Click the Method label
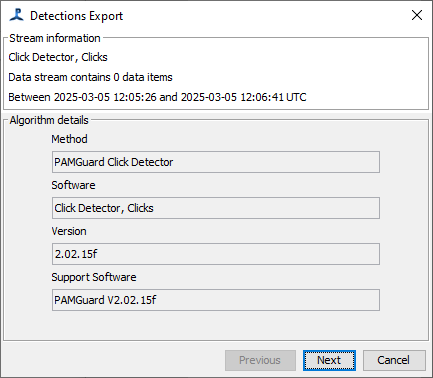Image resolution: width=433 pixels, height=378 pixels. (x=69, y=139)
